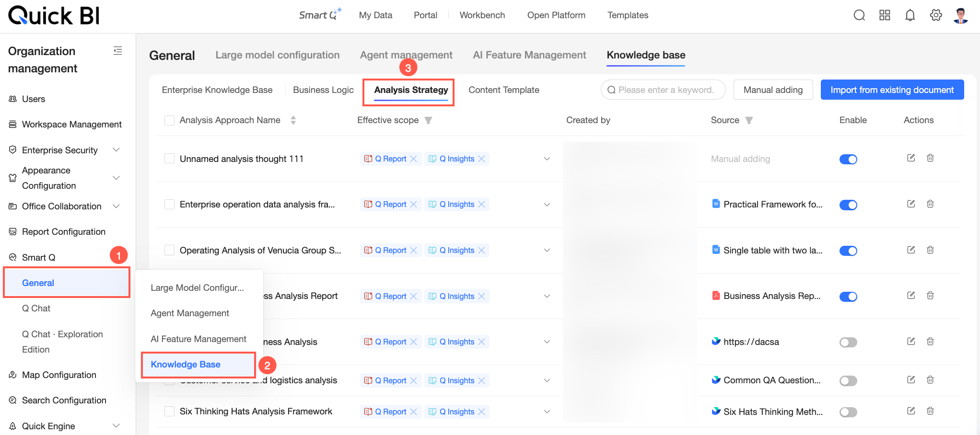Open the notifications bell
The height and width of the screenshot is (435, 980).
click(x=910, y=15)
